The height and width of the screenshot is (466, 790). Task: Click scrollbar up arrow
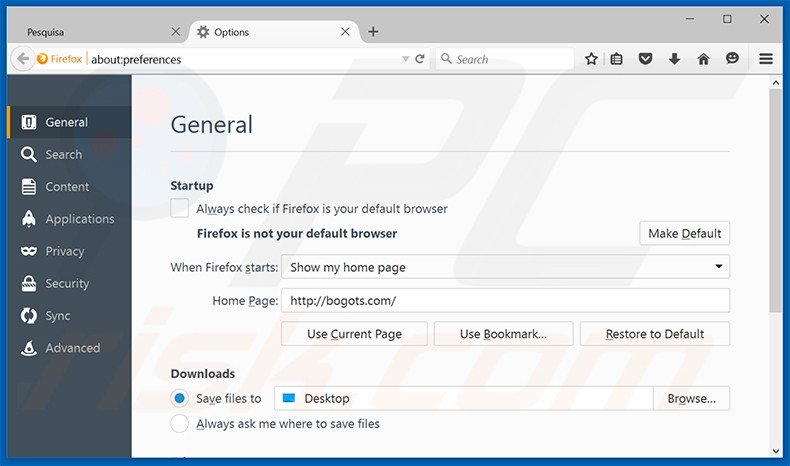(x=775, y=82)
